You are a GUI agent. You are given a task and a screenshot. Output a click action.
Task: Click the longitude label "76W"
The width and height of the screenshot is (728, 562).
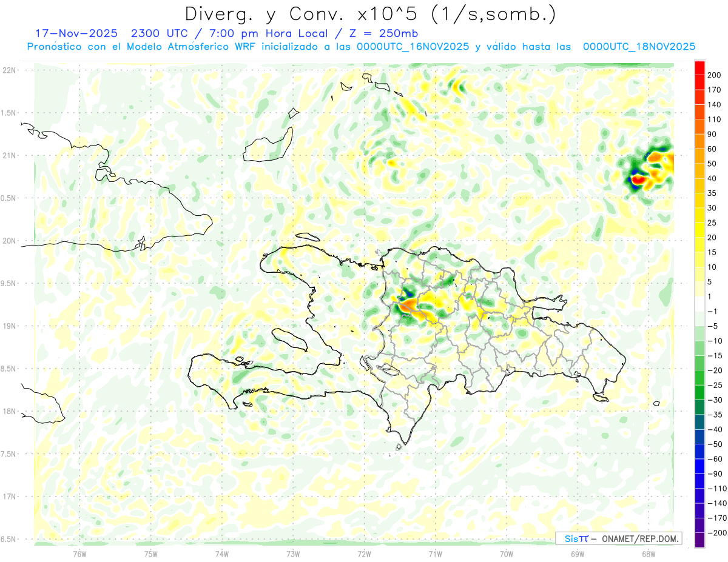pyautogui.click(x=79, y=553)
